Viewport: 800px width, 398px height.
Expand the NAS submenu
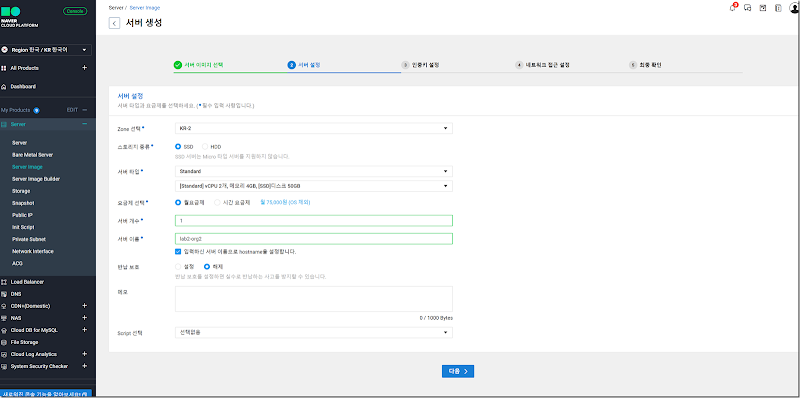85,318
